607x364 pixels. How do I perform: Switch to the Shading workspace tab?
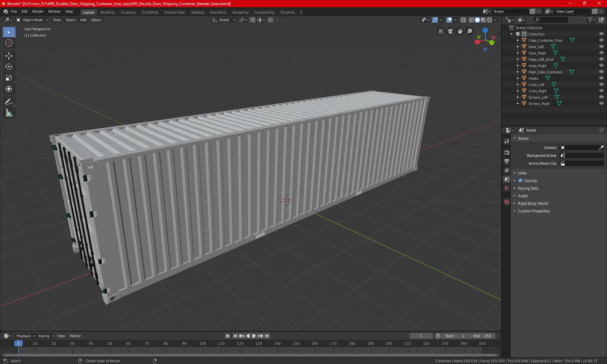pos(197,12)
